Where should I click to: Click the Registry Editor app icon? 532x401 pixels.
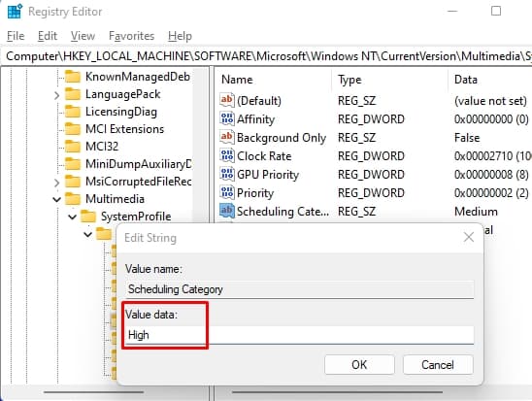coord(15,12)
